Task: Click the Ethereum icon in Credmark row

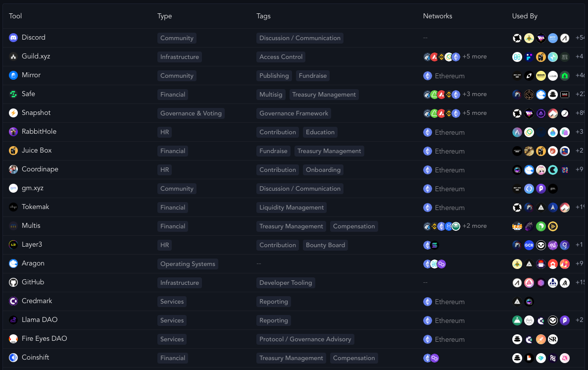Action: pyautogui.click(x=428, y=302)
